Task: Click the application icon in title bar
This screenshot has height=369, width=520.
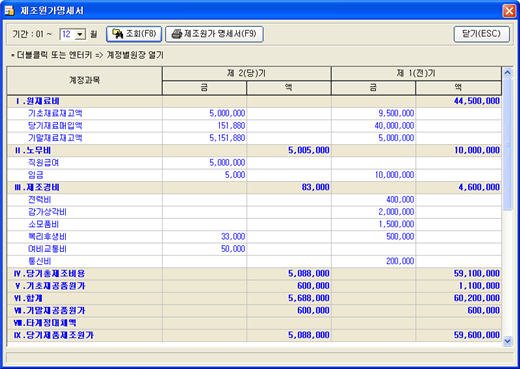Action: tap(9, 11)
